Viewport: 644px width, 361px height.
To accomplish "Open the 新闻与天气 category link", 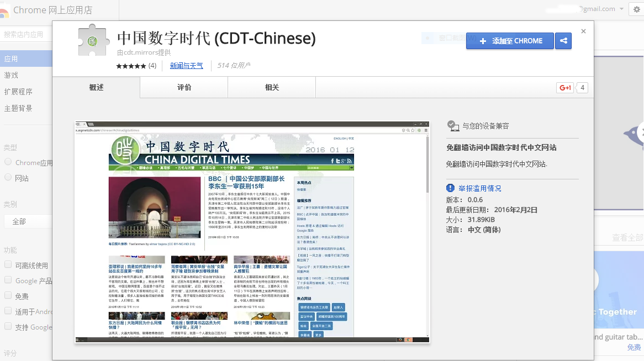I will coord(187,66).
